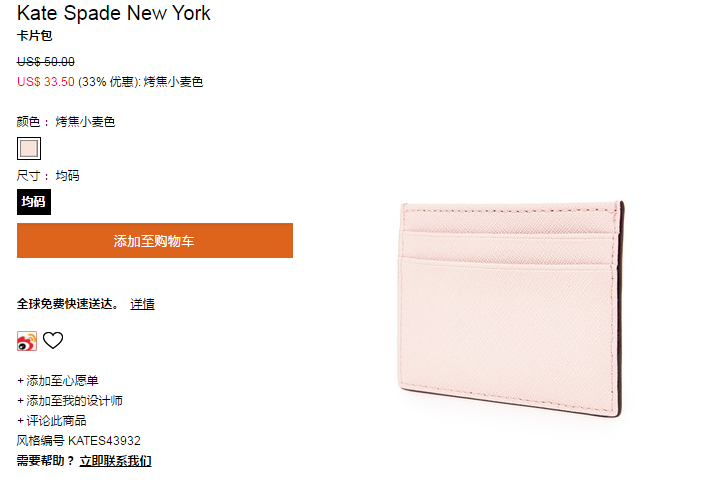The image size is (715, 485).
Task: Click the crossed-out US$ 50.00 price
Action: [46, 62]
